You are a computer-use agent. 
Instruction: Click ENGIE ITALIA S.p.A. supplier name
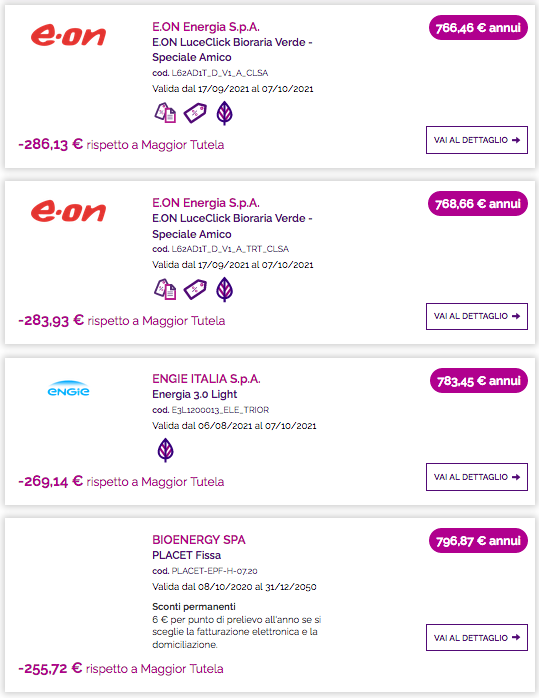206,379
